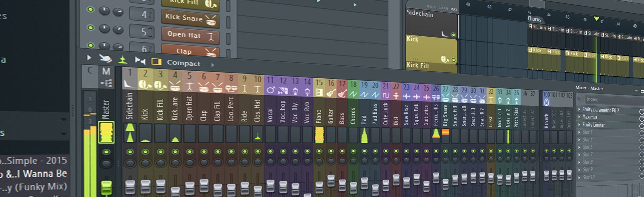
Task: Select mixer track 4 snare drum icon
Action: [175, 86]
